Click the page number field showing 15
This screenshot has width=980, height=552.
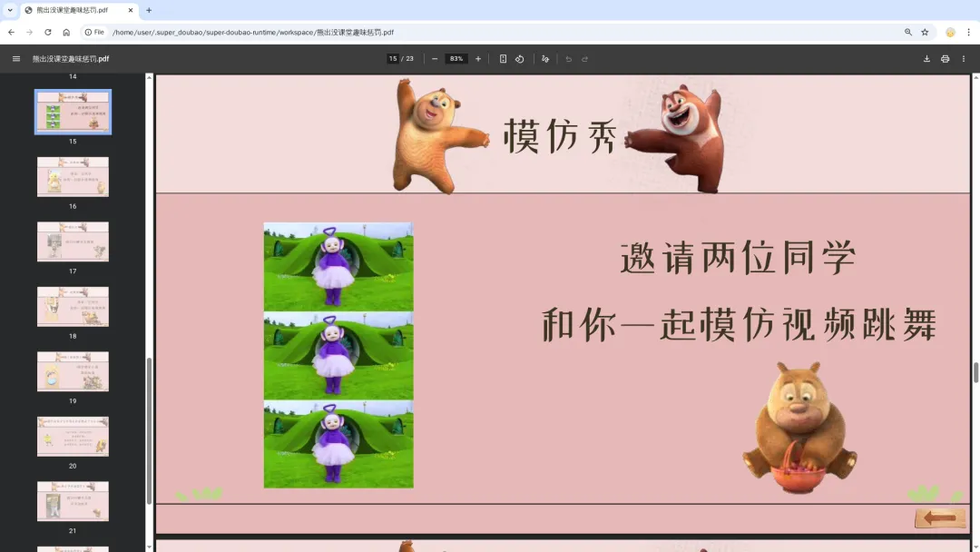393,59
